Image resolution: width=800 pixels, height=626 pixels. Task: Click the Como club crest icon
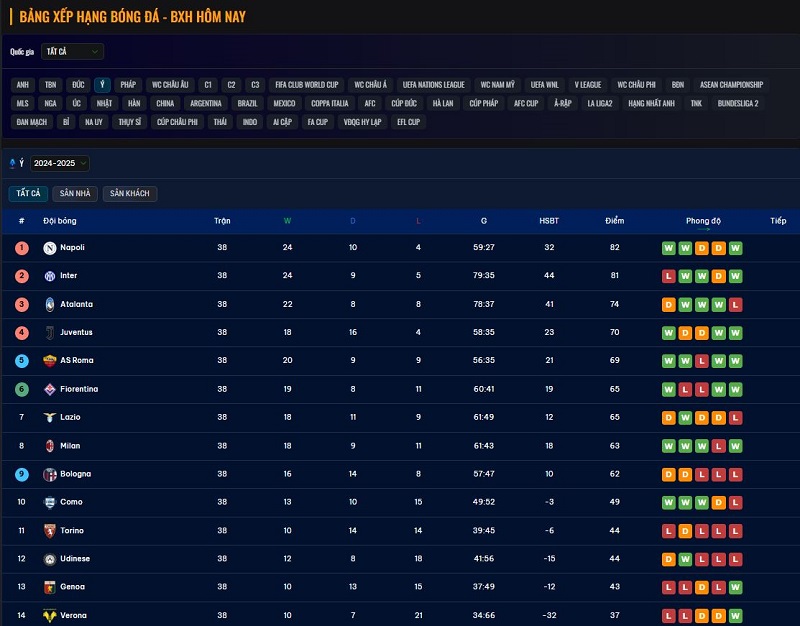pos(49,503)
